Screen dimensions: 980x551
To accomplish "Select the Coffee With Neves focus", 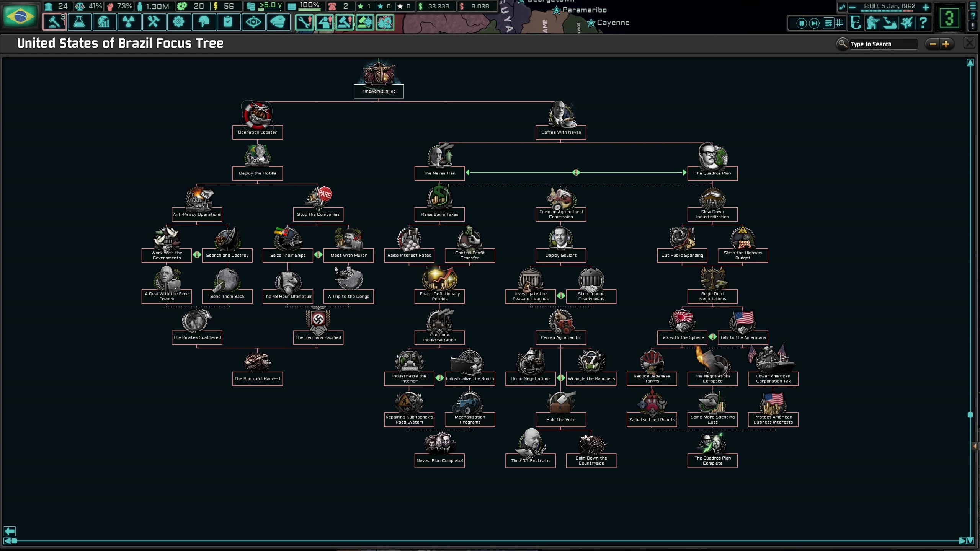I will click(561, 132).
